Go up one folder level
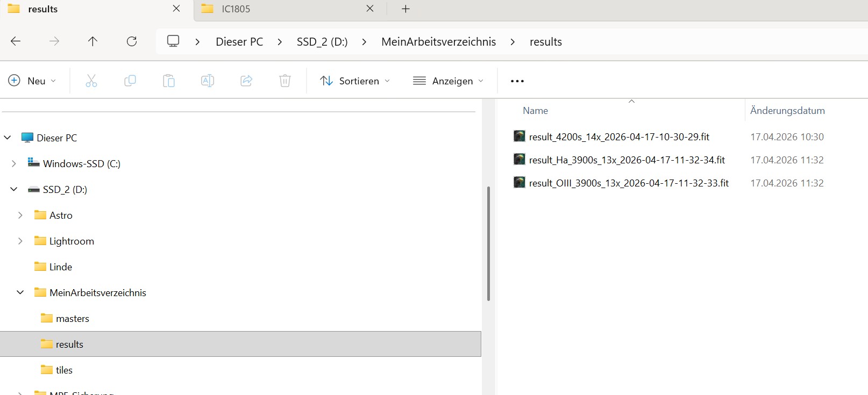The image size is (868, 395). [x=93, y=41]
